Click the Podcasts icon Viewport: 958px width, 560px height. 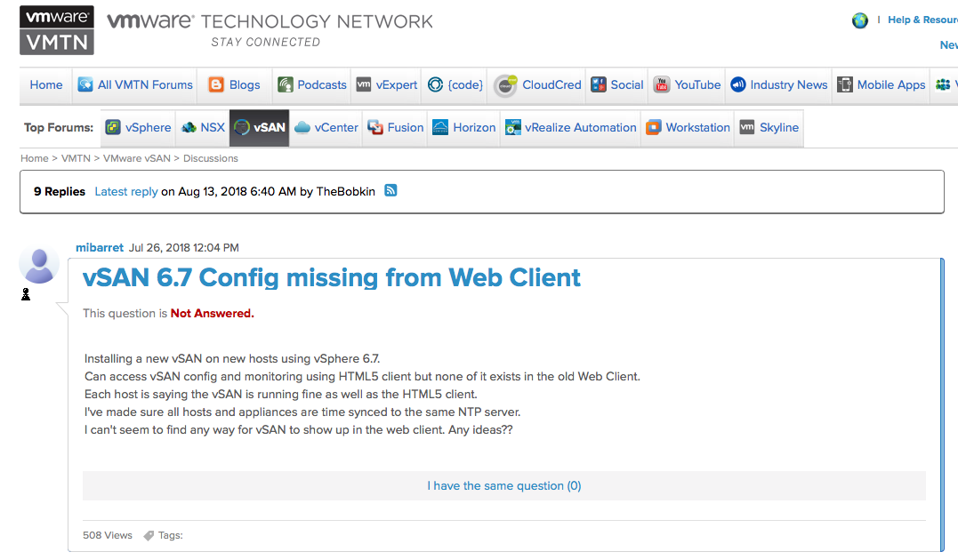click(286, 84)
